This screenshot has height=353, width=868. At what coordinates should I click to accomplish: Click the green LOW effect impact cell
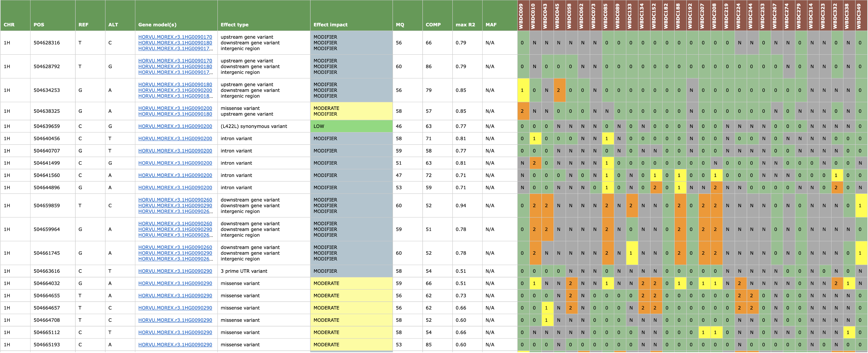(351, 126)
